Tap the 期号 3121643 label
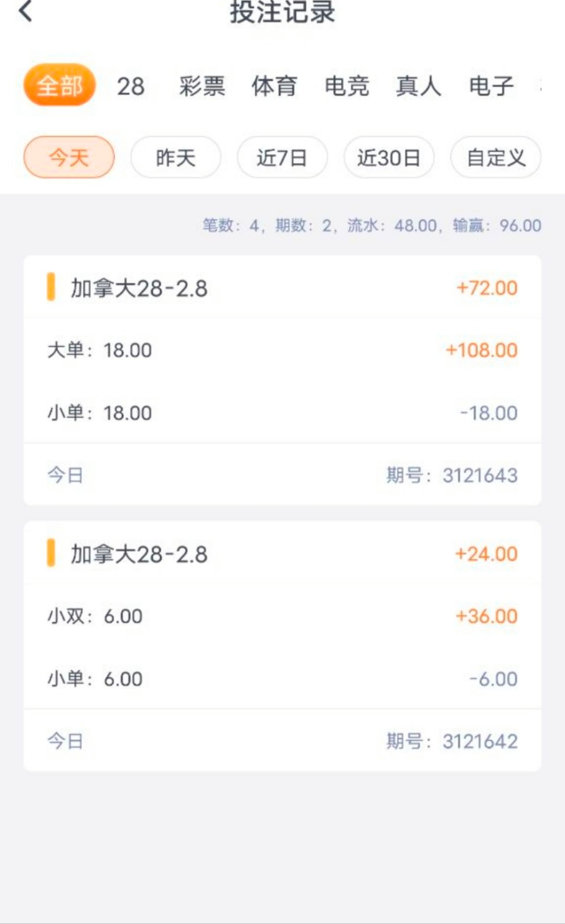The height and width of the screenshot is (924, 565). tap(451, 475)
